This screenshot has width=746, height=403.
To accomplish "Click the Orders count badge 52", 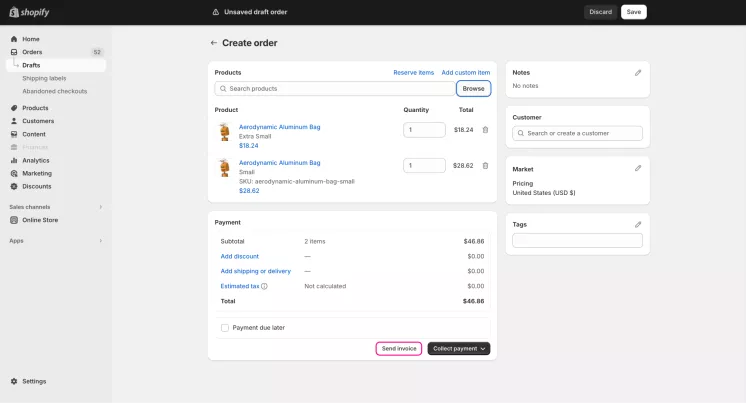I will [x=97, y=52].
